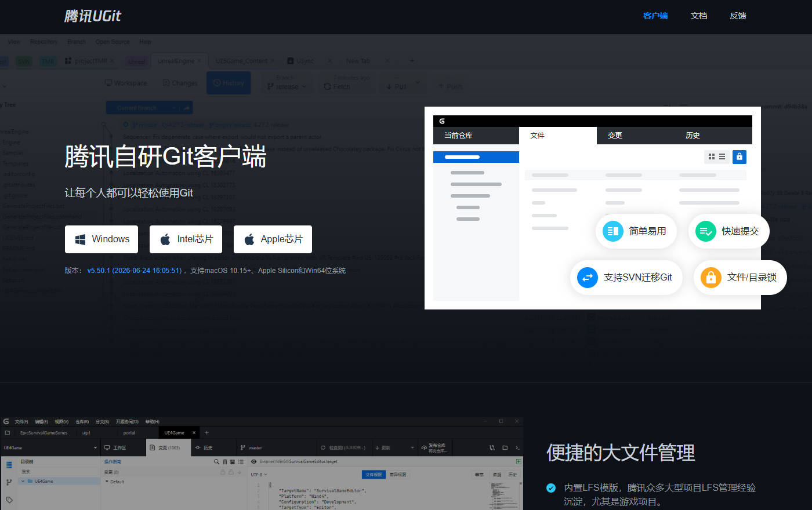Open the v5.50.1 version release link
Viewport: 812px width, 510px height.
click(x=135, y=271)
